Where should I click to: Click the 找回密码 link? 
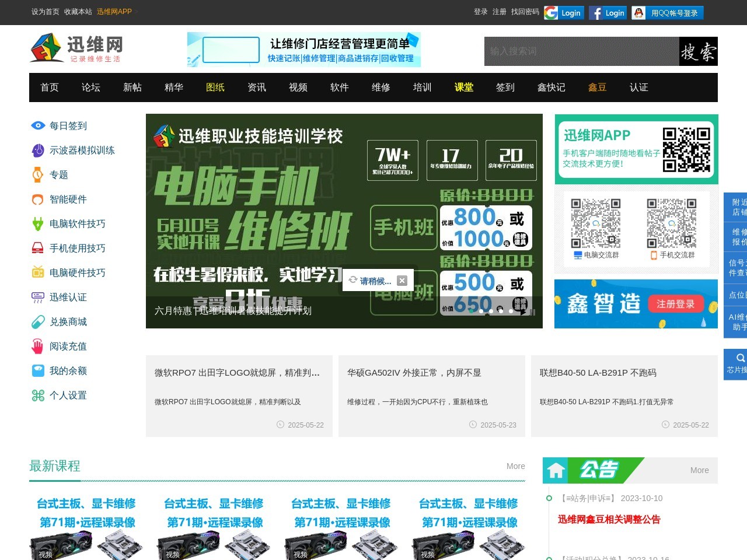click(x=525, y=12)
